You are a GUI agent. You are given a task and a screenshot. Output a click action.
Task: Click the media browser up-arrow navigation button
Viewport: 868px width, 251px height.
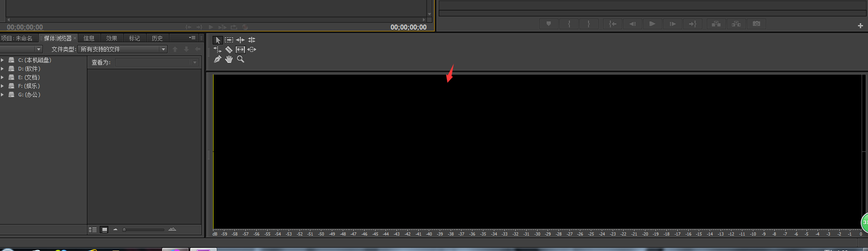175,49
